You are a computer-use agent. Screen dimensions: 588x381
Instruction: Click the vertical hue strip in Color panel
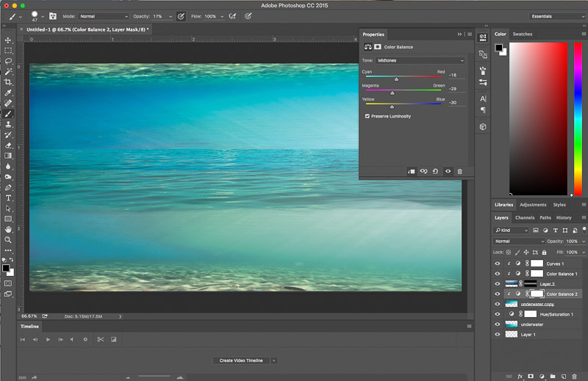click(x=578, y=119)
